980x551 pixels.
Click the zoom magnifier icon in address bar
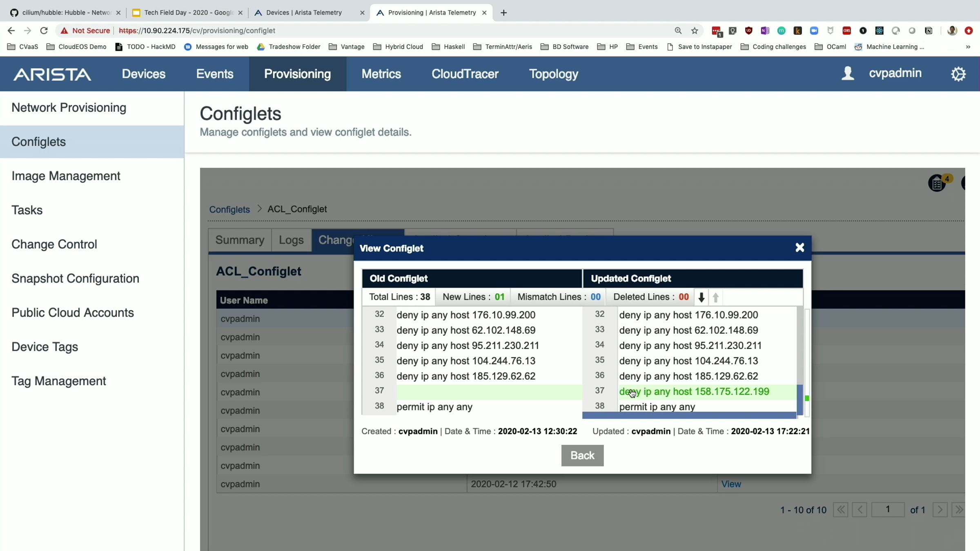(678, 31)
